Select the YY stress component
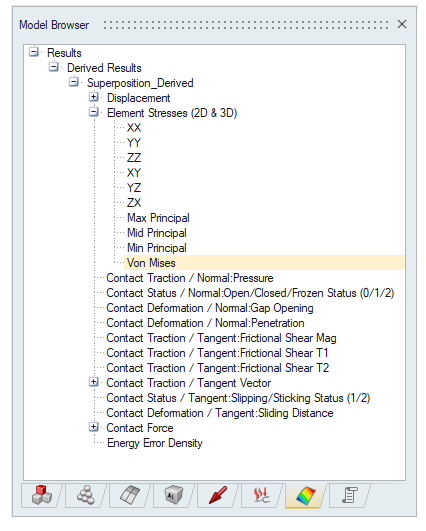Image resolution: width=426 pixels, height=531 pixels. (x=134, y=143)
